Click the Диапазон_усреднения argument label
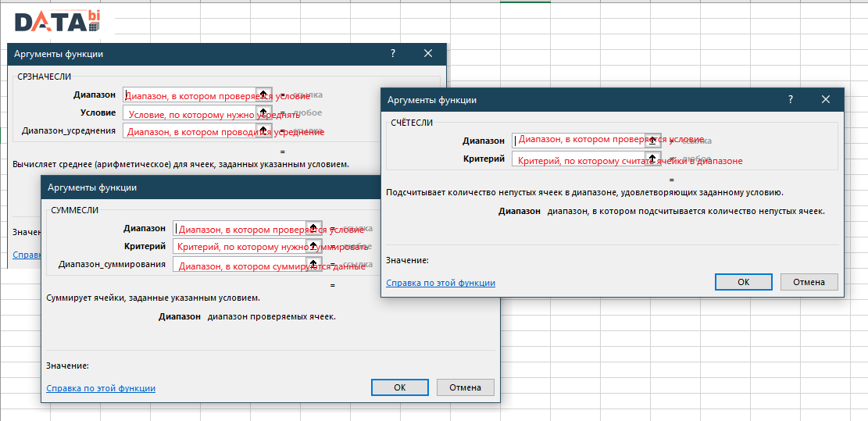868x421 pixels. [69, 130]
